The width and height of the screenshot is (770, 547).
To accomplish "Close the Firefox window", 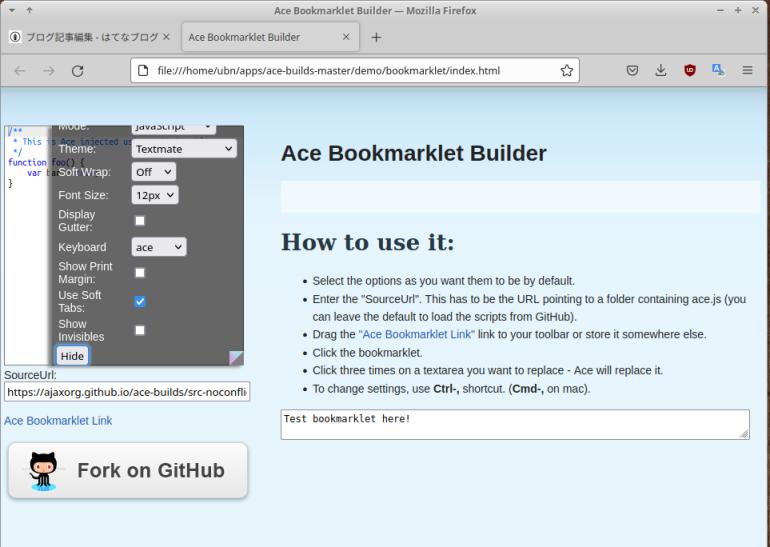I will point(756,10).
